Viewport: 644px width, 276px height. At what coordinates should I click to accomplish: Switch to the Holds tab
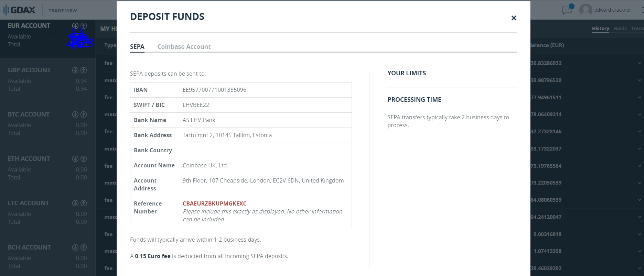620,29
